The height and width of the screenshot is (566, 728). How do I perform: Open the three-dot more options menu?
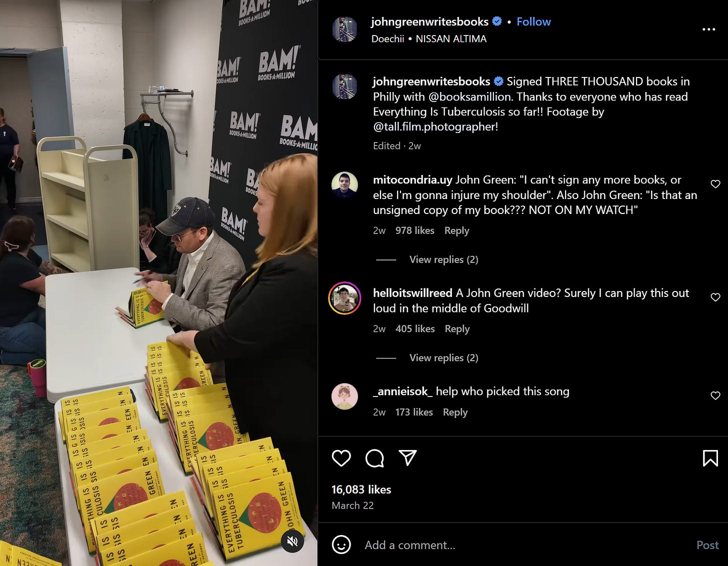click(x=708, y=29)
